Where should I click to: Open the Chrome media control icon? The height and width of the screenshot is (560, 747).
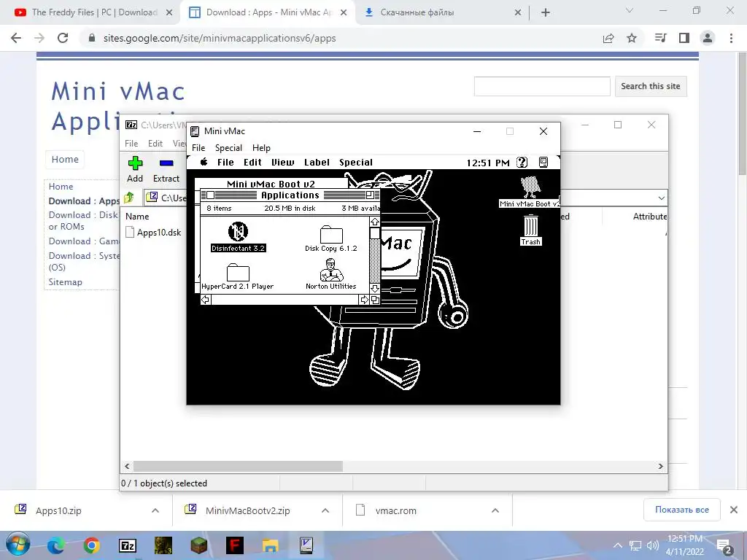[x=661, y=38]
